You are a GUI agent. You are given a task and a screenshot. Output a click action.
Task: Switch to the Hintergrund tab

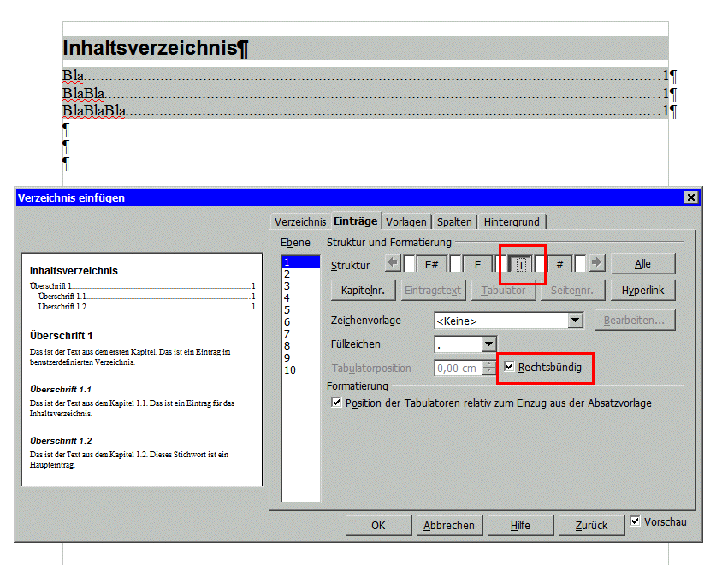512,221
